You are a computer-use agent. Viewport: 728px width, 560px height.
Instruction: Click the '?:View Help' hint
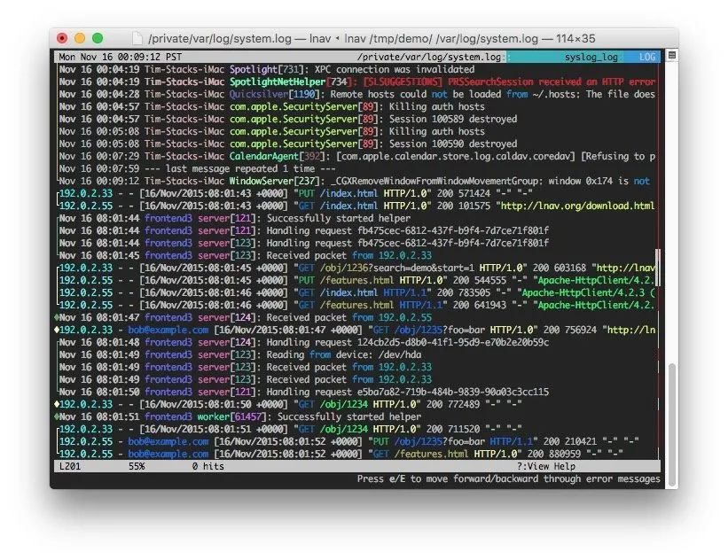[x=546, y=466]
